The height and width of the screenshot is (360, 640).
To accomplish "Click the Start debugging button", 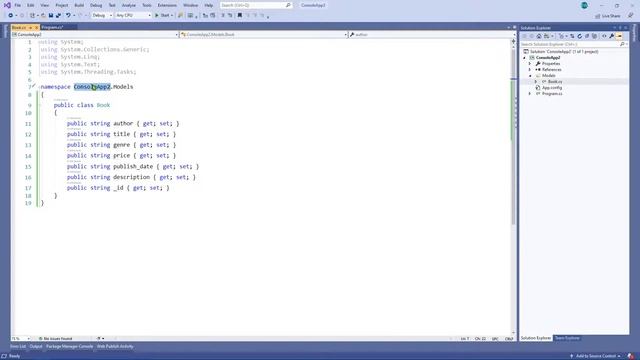I will coord(162,16).
